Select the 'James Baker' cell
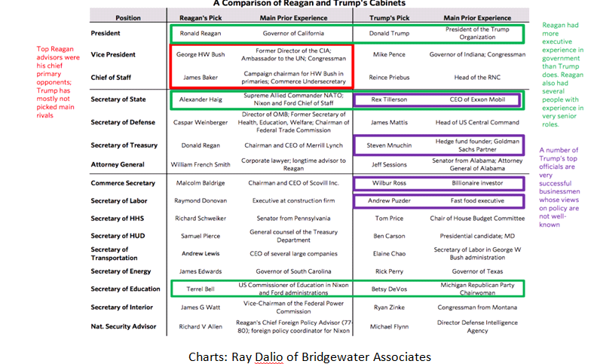The image size is (591, 364). tap(201, 77)
